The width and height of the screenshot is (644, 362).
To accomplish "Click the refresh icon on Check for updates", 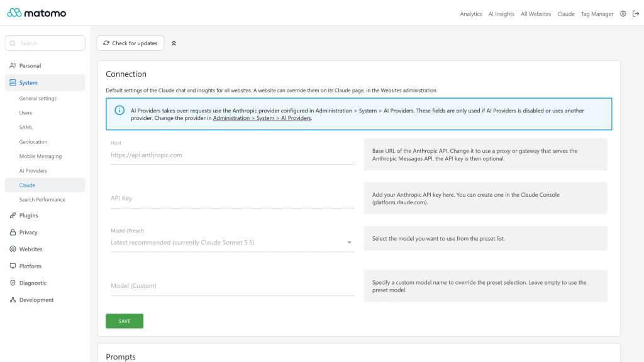I will (106, 43).
